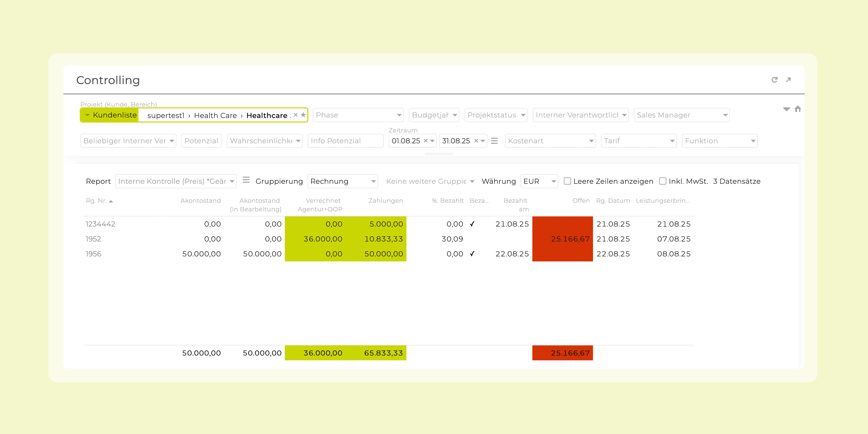Open the Funktion dropdown
Image resolution: width=868 pixels, height=434 pixels.
[720, 141]
